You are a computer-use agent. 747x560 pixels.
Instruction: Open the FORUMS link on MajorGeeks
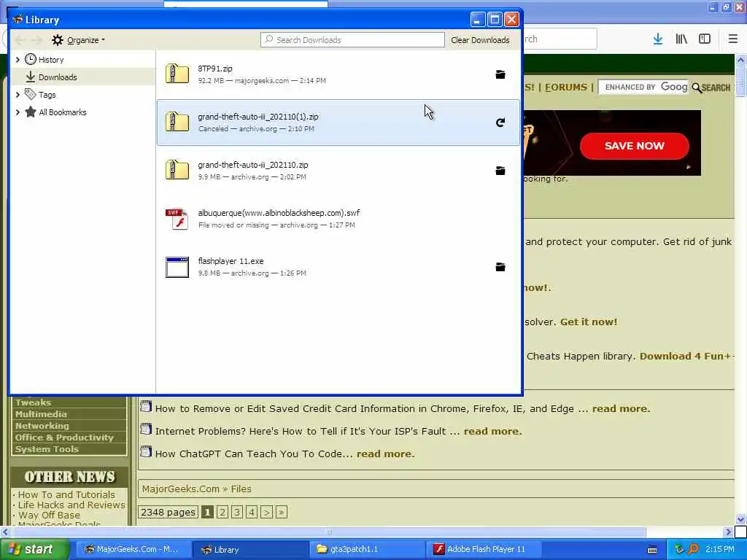tap(566, 87)
